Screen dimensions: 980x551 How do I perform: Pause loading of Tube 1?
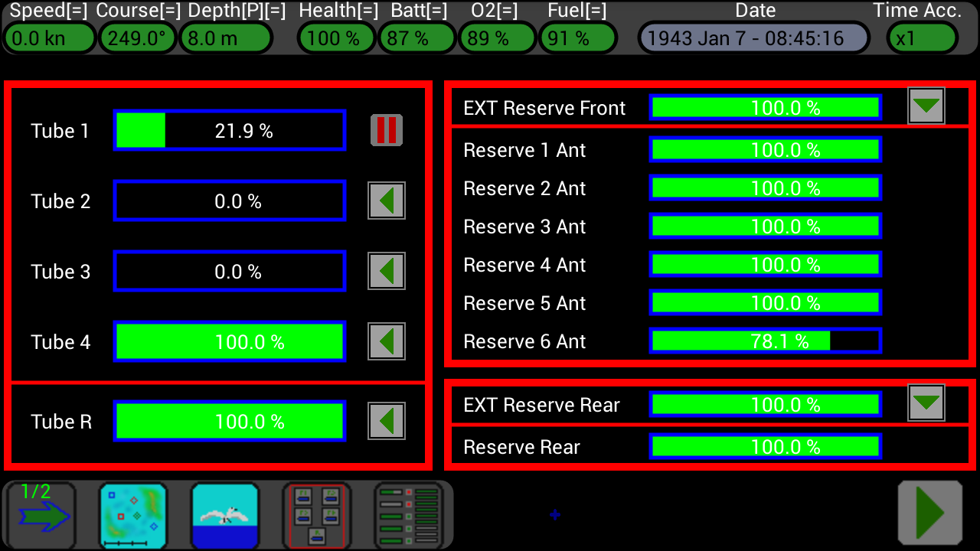click(x=387, y=130)
